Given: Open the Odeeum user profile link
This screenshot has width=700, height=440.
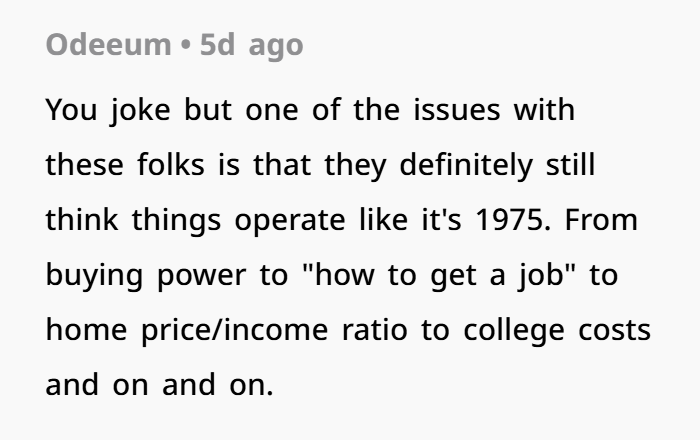Looking at the screenshot, I should point(108,45).
